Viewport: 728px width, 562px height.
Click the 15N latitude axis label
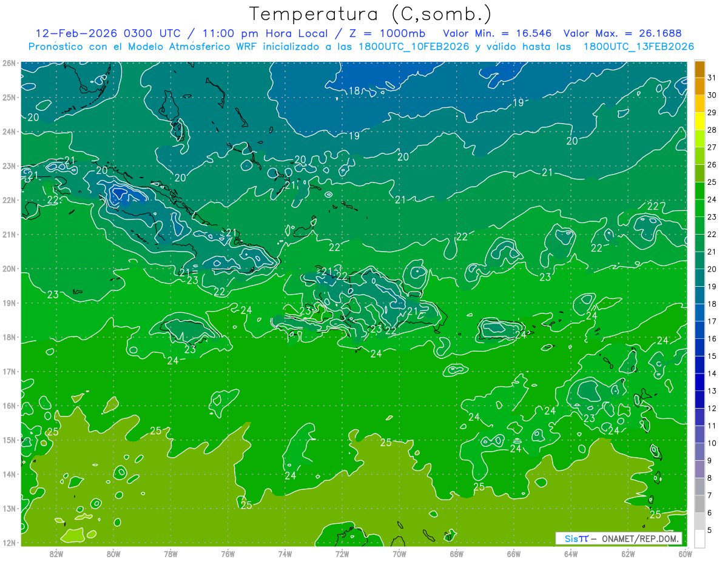point(8,440)
